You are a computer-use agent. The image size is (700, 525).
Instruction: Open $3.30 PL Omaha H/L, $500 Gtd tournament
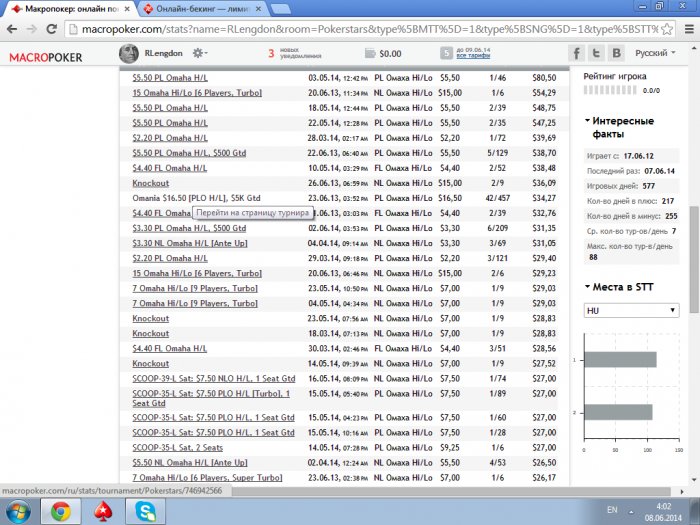pyautogui.click(x=189, y=228)
